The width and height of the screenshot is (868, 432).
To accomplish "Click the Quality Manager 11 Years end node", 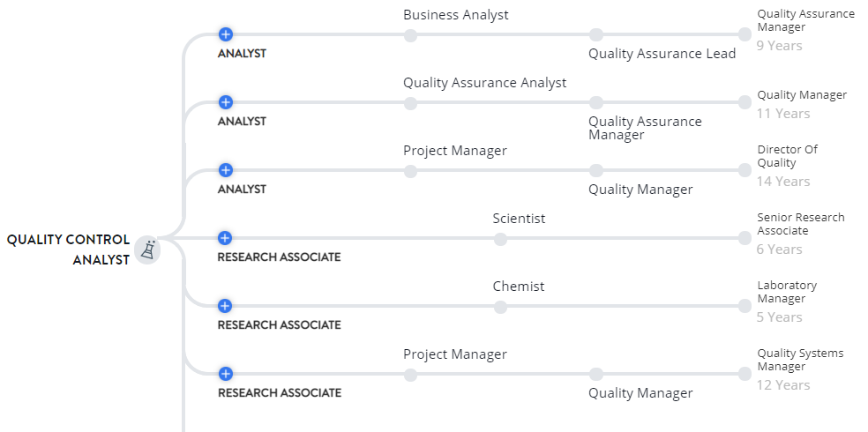I will point(745,102).
